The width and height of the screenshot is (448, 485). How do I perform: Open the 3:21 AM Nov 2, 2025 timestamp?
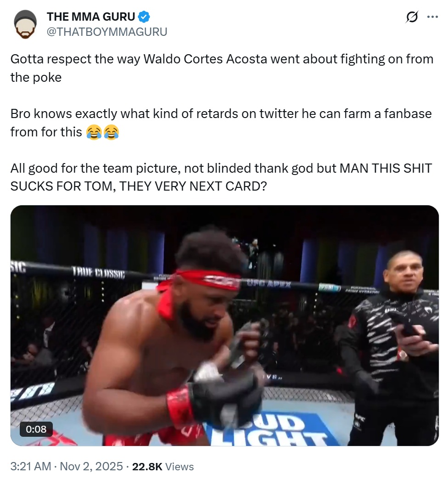pos(67,466)
